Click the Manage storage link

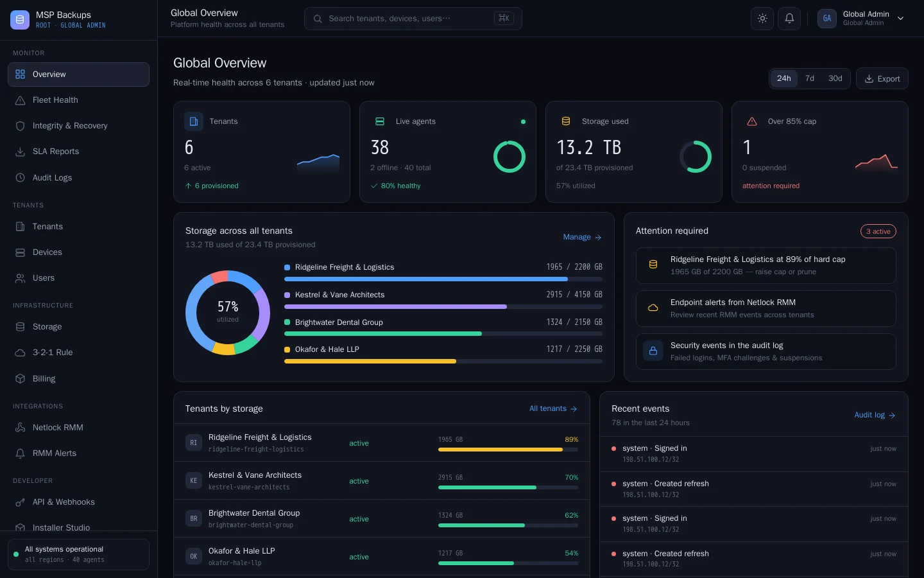(x=582, y=237)
